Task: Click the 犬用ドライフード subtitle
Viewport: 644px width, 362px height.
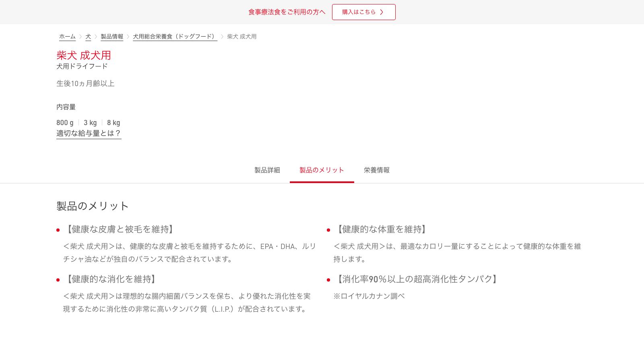Action: coord(82,66)
